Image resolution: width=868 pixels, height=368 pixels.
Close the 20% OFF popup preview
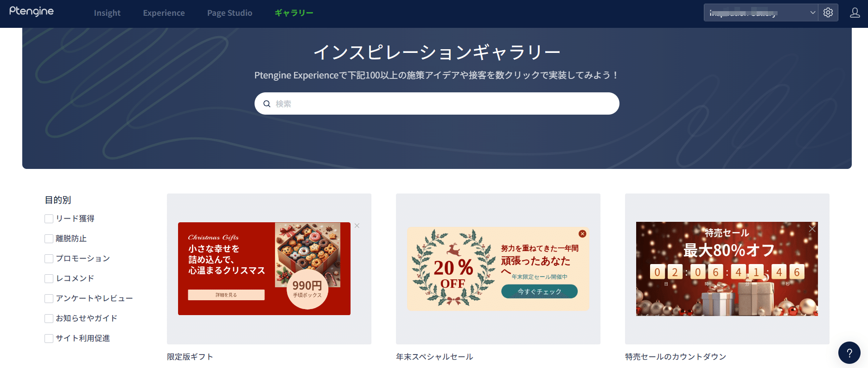tap(582, 234)
